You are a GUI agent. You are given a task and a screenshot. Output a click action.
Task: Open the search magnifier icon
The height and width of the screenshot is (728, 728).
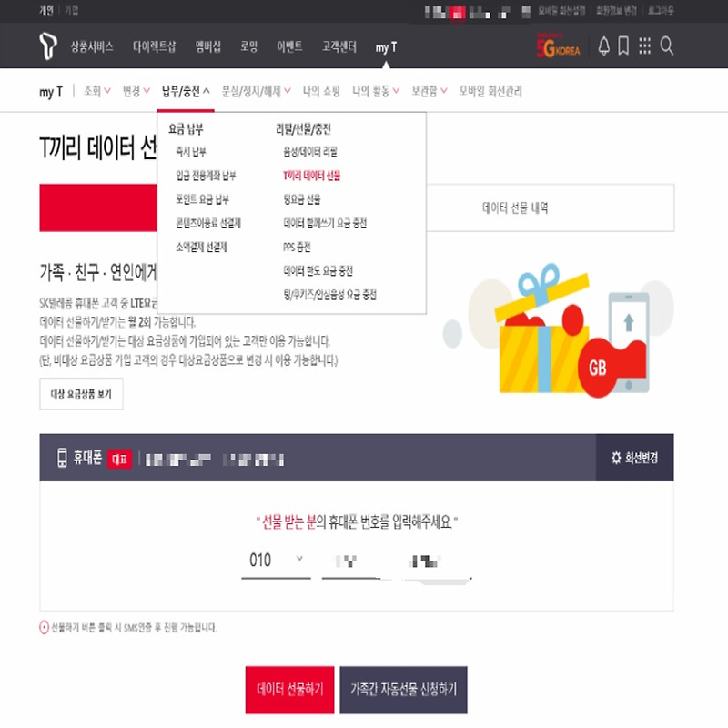pyautogui.click(x=667, y=46)
